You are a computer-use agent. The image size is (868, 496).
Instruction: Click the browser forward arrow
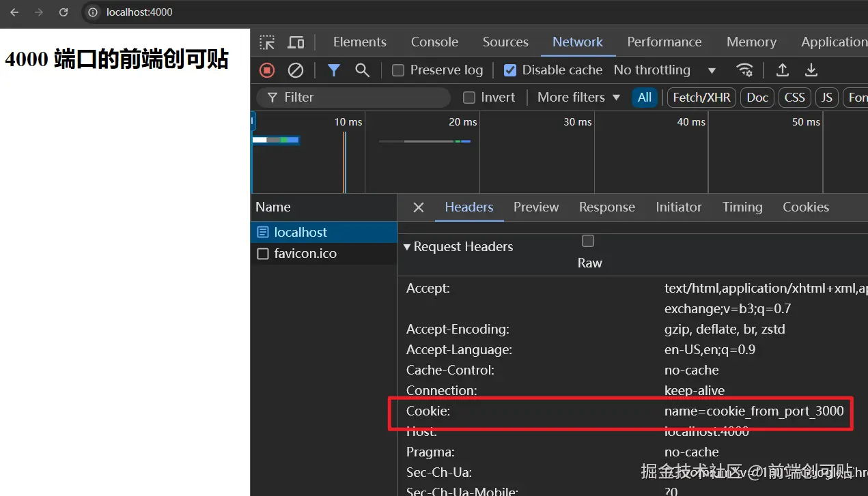coord(39,12)
